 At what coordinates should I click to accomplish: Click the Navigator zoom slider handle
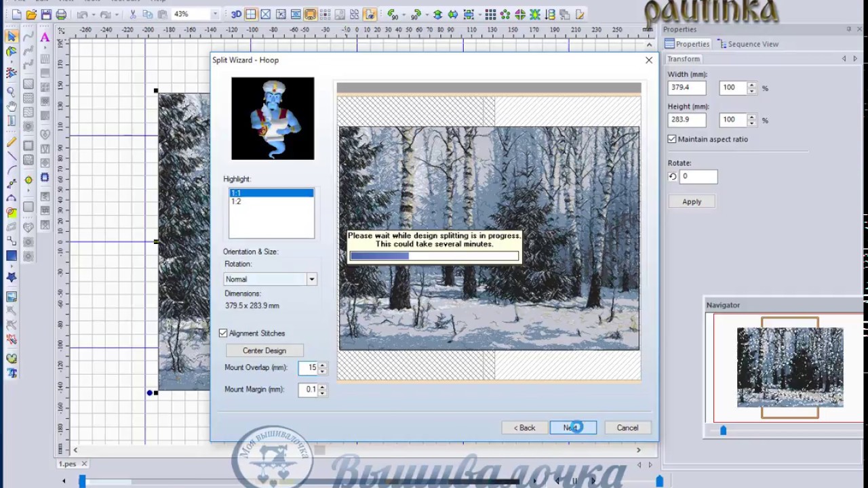[x=723, y=430]
